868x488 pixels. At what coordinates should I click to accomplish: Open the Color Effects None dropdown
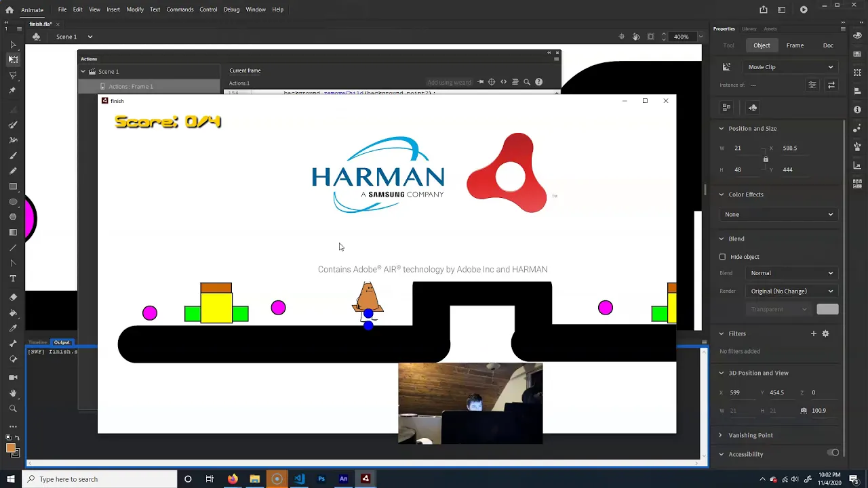(779, 214)
